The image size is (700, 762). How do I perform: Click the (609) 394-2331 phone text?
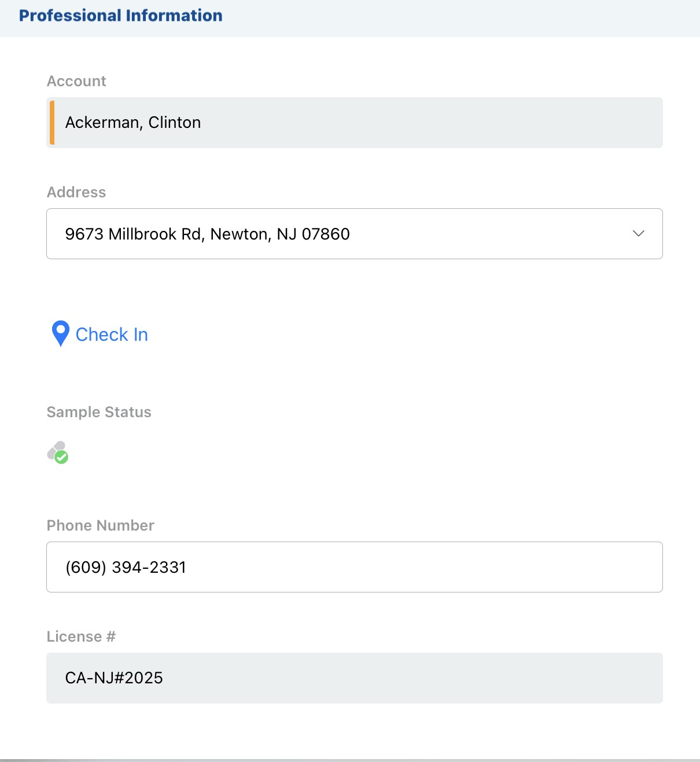126,567
